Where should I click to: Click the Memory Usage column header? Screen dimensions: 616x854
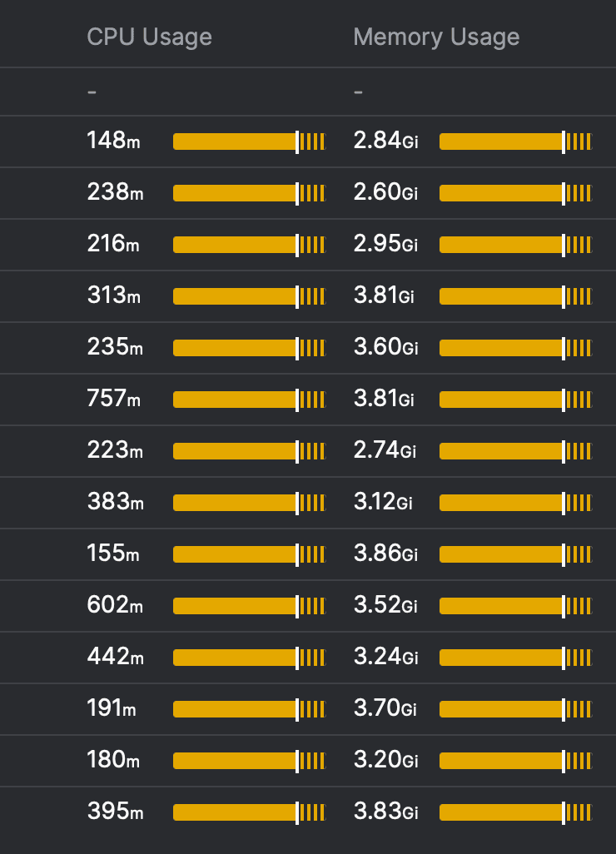coord(437,37)
